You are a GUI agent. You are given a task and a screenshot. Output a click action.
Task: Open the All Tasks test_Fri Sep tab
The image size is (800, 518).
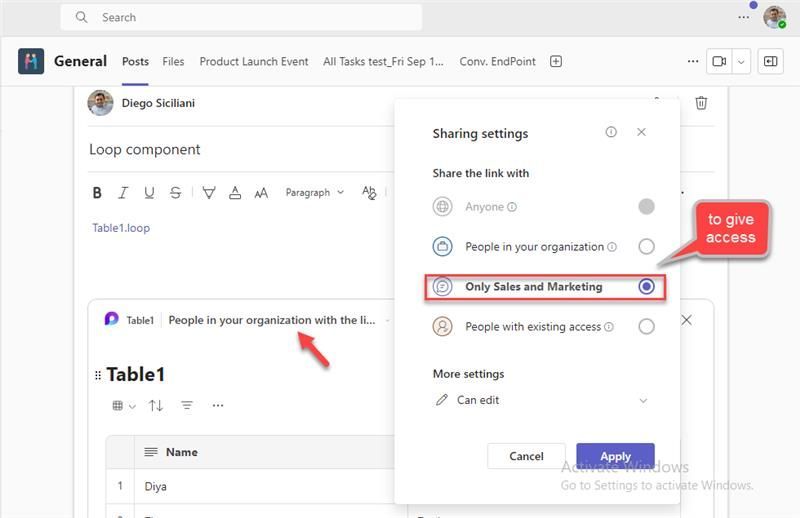click(x=383, y=61)
